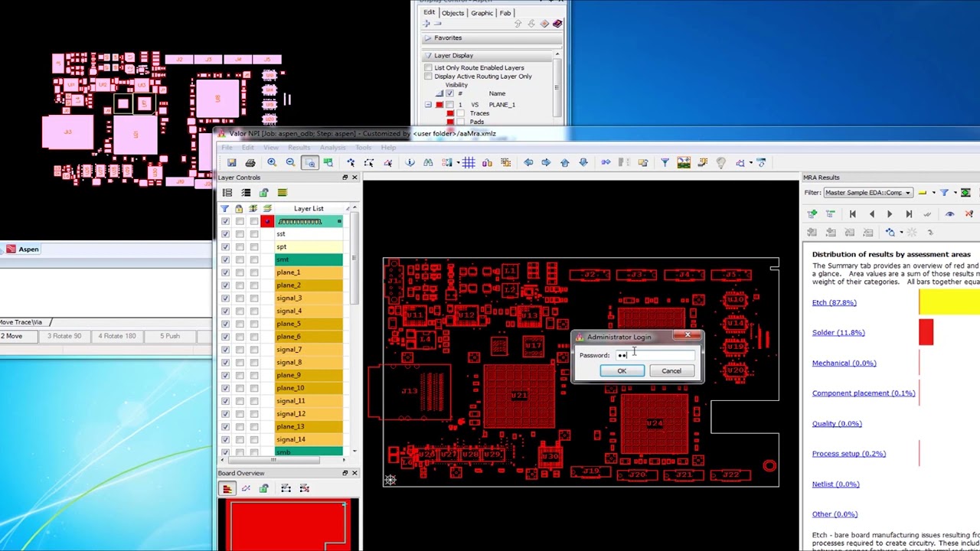
Task: Open the Solder (11.8%) link
Action: (838, 333)
